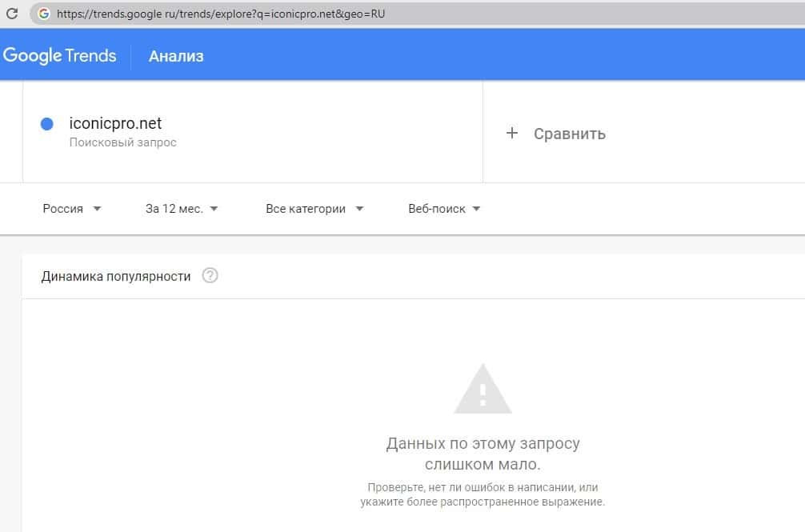Click the address bar URL
805x532 pixels.
[x=220, y=14]
